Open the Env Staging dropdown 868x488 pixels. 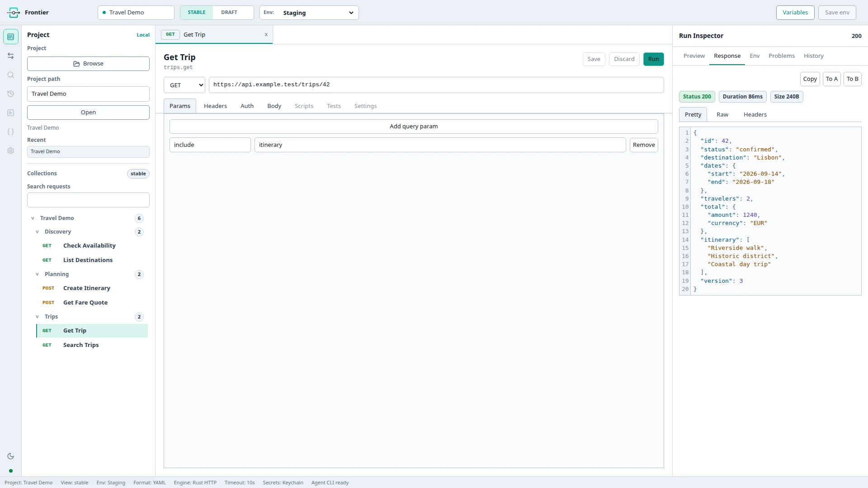(309, 13)
